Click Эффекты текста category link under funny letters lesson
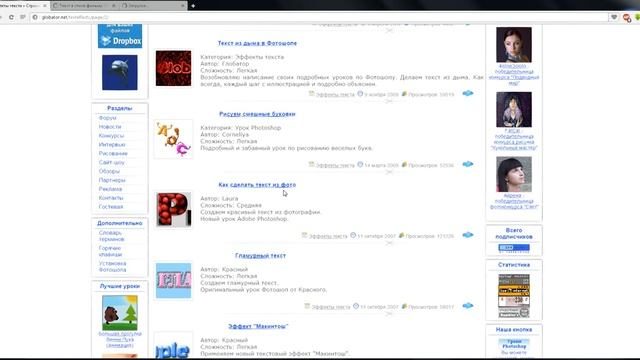 coord(335,165)
